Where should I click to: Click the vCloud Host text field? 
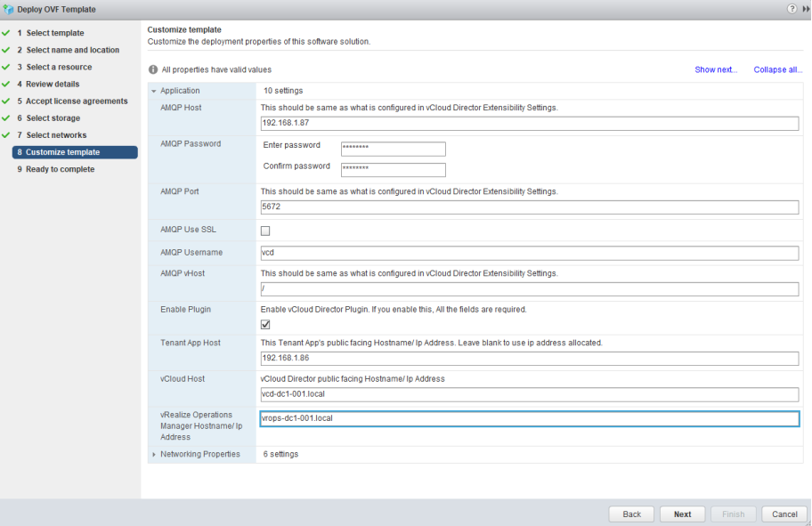point(529,395)
